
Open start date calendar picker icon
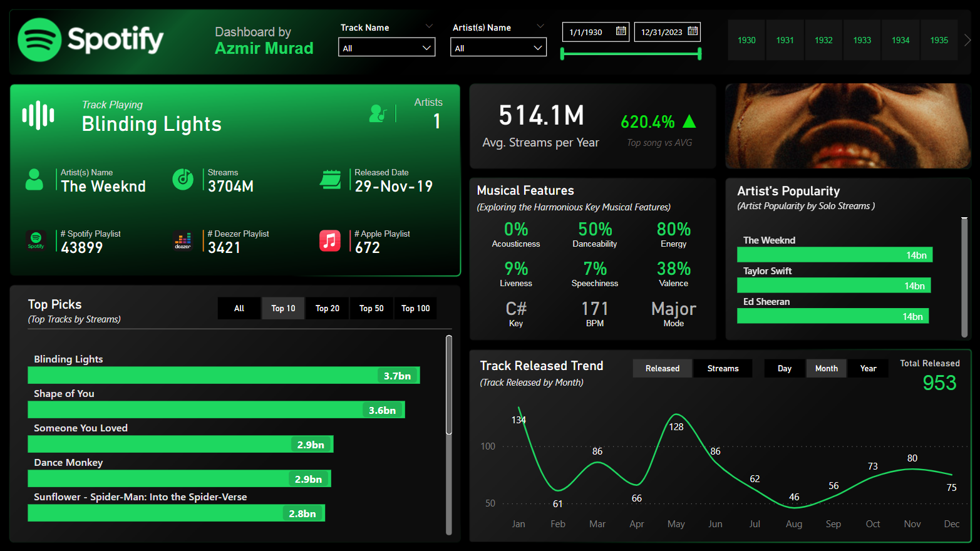(621, 31)
